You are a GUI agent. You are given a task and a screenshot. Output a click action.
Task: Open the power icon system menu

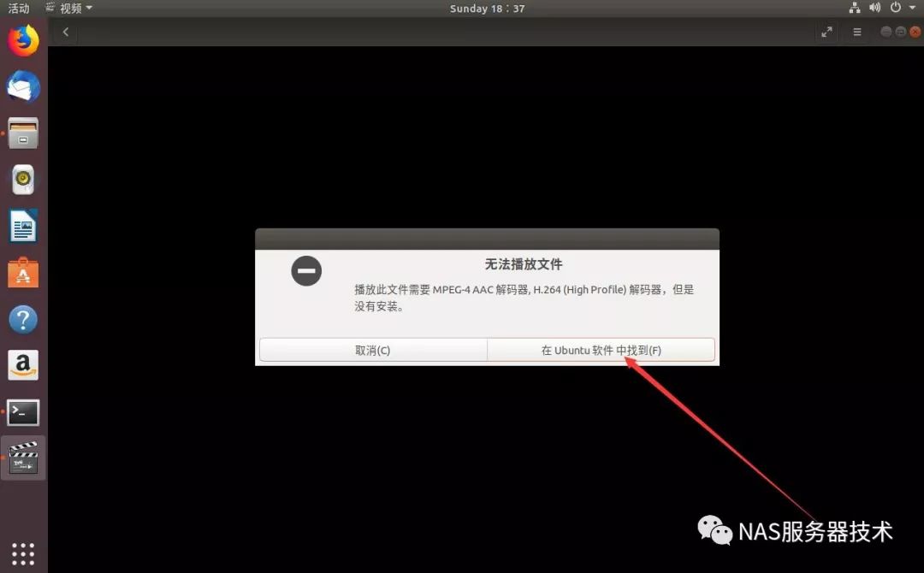(896, 8)
